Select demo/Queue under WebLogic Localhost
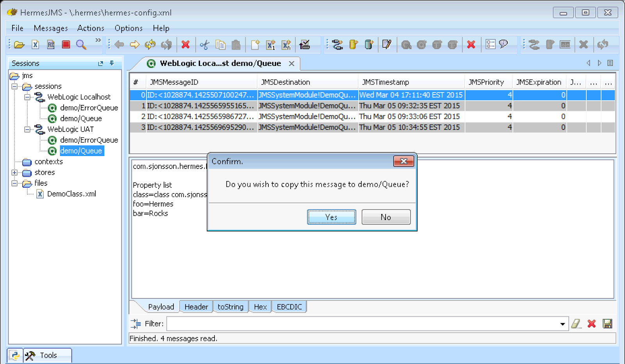The height and width of the screenshot is (364, 625). [81, 119]
